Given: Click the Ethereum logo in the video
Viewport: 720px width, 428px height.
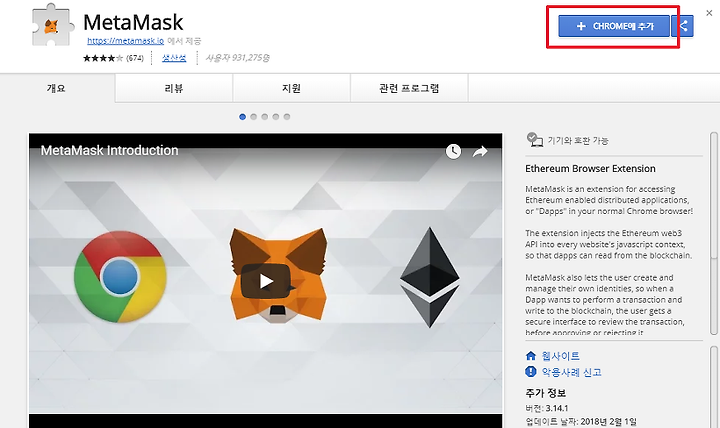Looking at the screenshot, I should [430, 277].
